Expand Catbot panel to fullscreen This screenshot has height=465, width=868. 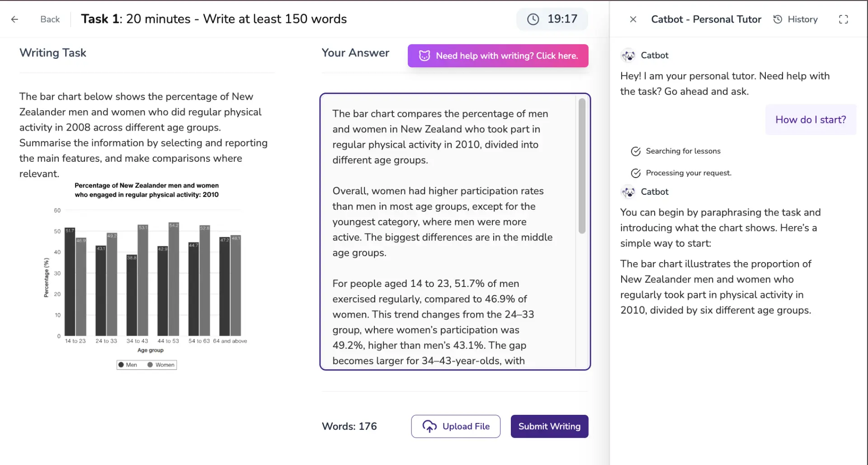844,19
